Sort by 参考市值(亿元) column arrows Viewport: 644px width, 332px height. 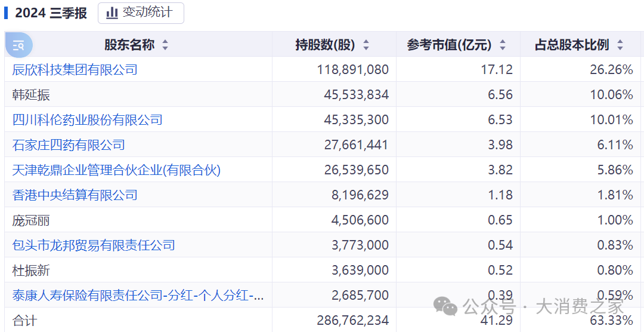pos(503,45)
